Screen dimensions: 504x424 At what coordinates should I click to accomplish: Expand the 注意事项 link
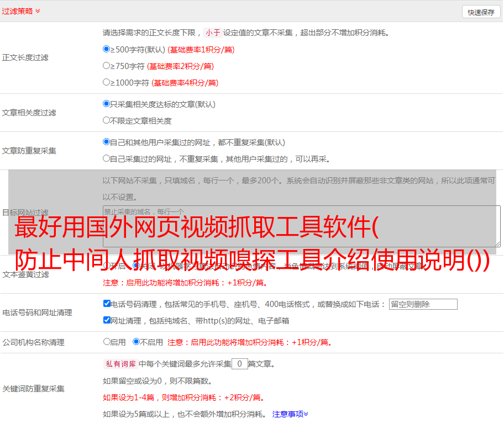click(290, 414)
